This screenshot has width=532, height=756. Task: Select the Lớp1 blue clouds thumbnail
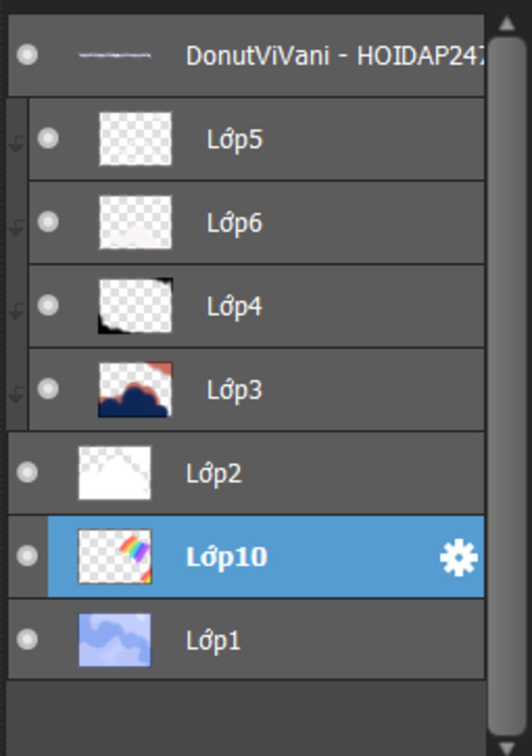115,640
